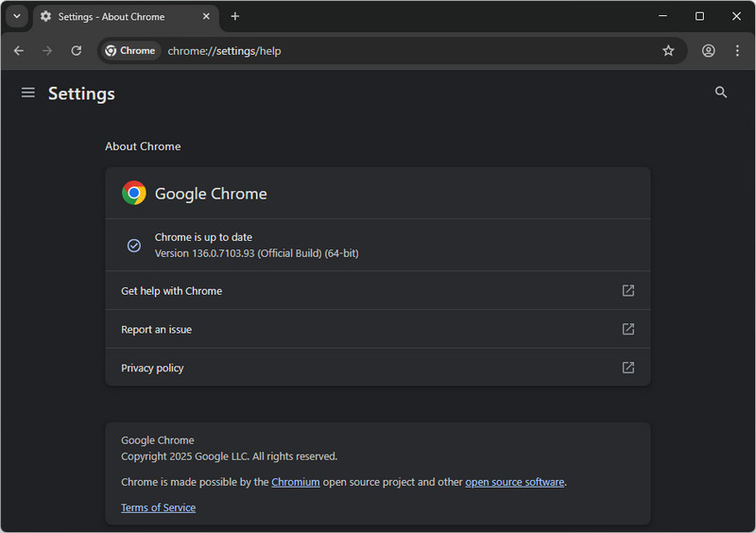Viewport: 756px width, 533px height.
Task: Open the Settings hamburger main menu
Action: click(28, 93)
